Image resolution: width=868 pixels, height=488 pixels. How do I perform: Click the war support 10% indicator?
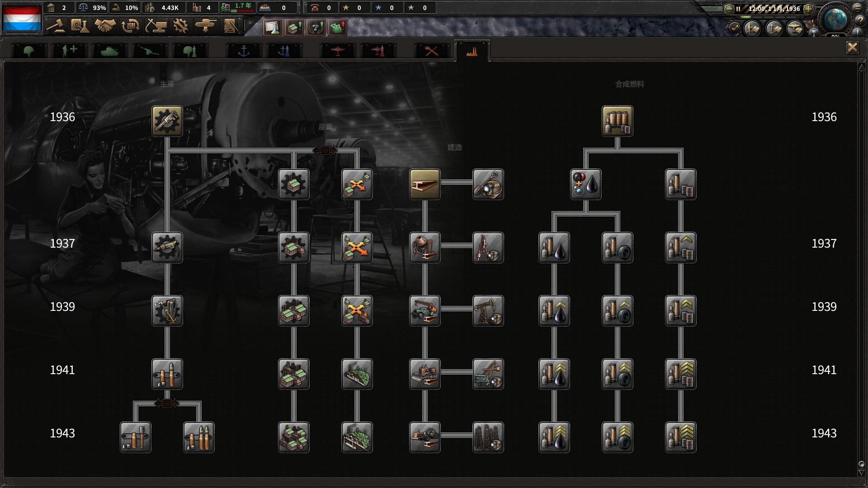126,8
